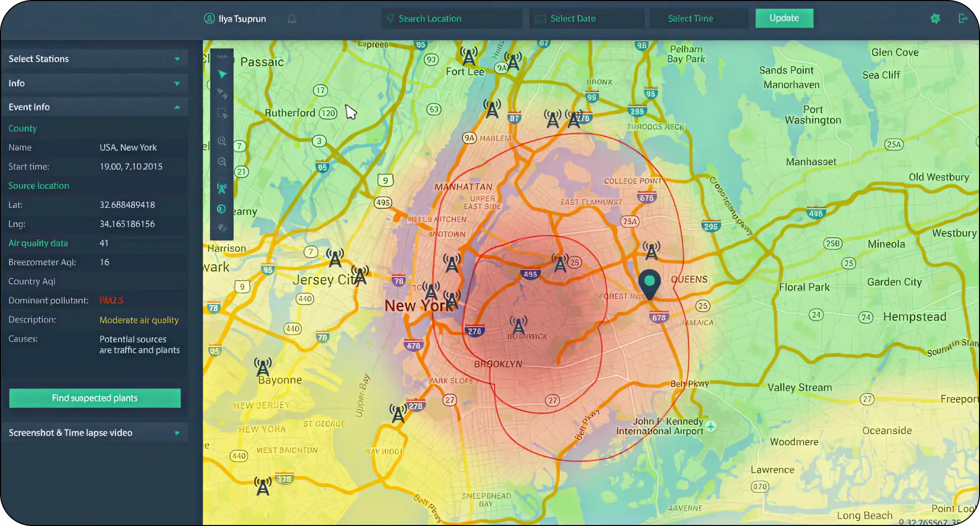Toggle the circled info tool in map toolbar
This screenshot has width=980, height=526.
click(221, 209)
